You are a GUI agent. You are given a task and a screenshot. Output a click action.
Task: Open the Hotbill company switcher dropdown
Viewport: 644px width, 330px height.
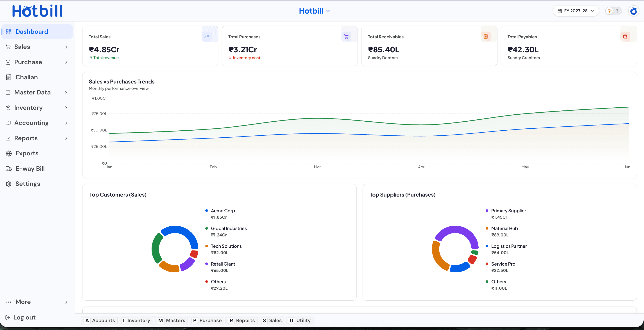[x=315, y=11]
